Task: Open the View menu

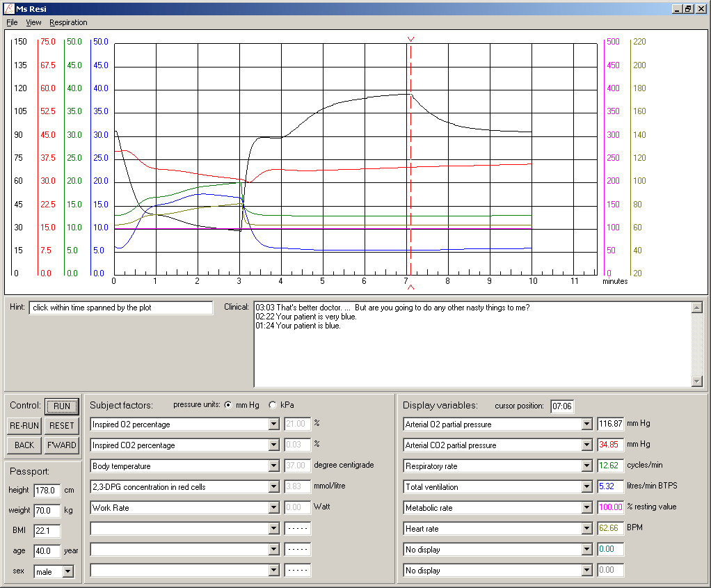Action: click(x=33, y=22)
